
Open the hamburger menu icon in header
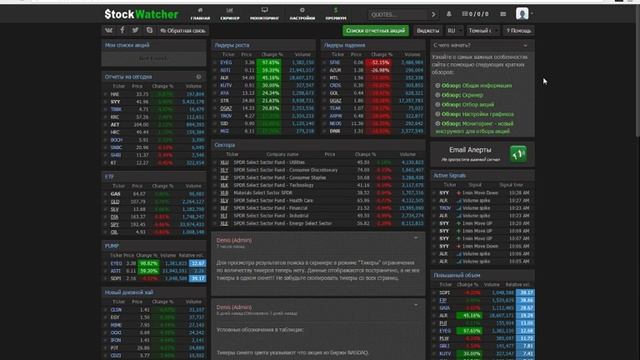click(503, 14)
